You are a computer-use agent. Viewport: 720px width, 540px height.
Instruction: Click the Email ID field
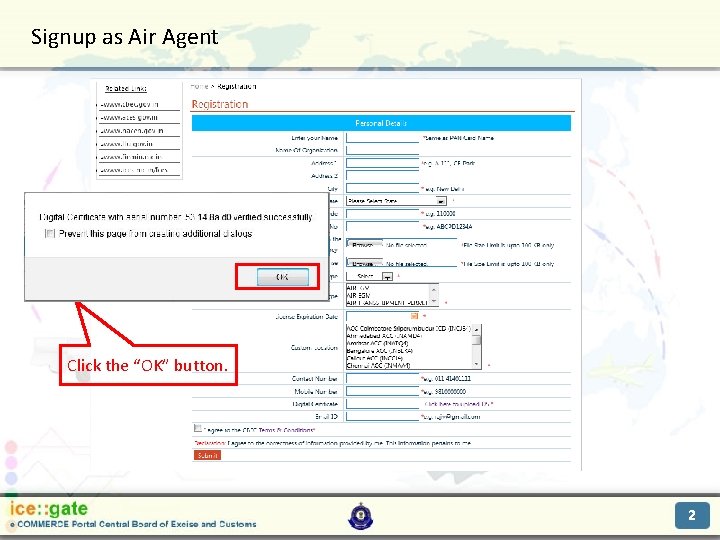(382, 416)
